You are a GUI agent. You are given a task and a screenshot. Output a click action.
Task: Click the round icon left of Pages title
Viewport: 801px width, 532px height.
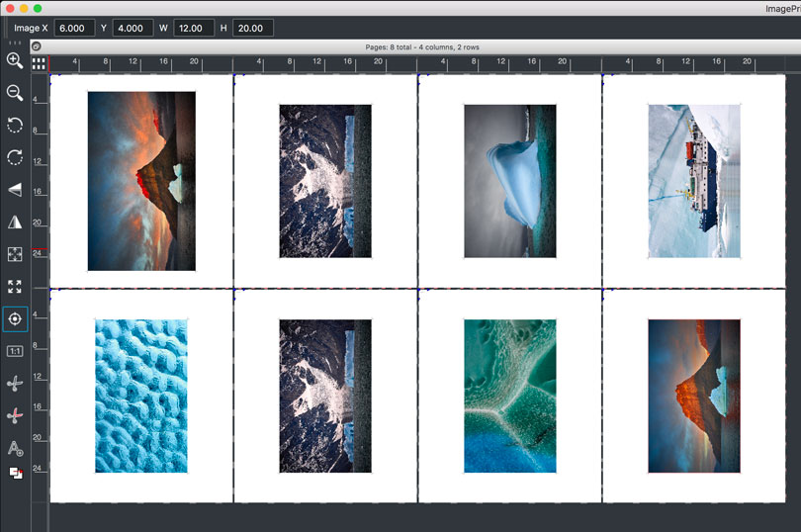pyautogui.click(x=36, y=47)
